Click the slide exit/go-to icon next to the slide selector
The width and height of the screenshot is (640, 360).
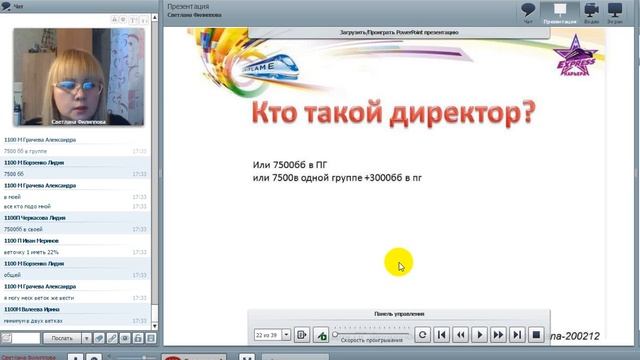click(302, 335)
